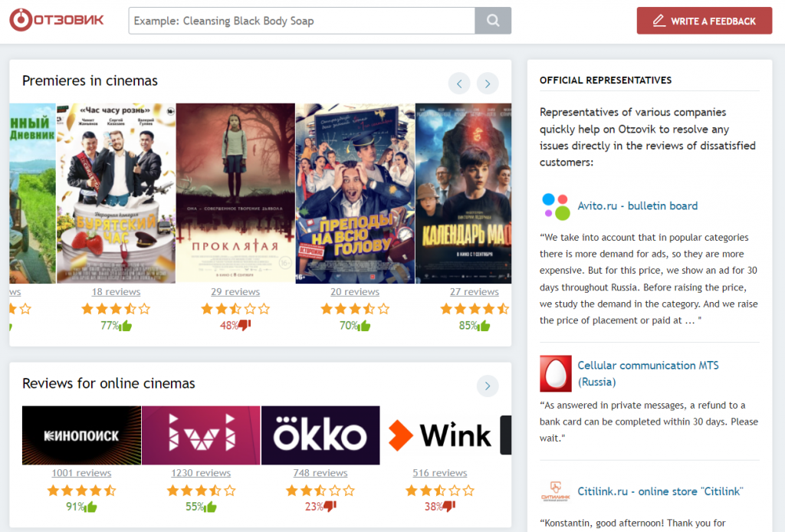Open the 1001 reviews link
This screenshot has height=532, width=785.
tap(81, 473)
